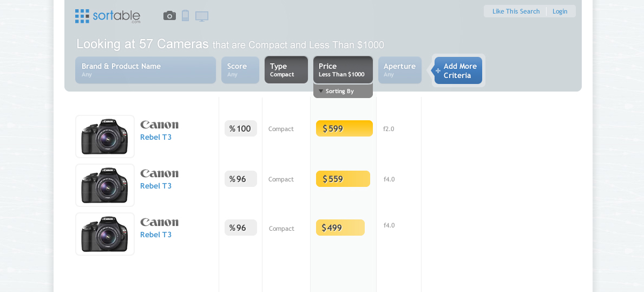Screen dimensions: 644x292
Task: Open the Sortable logo home link
Action: click(108, 16)
